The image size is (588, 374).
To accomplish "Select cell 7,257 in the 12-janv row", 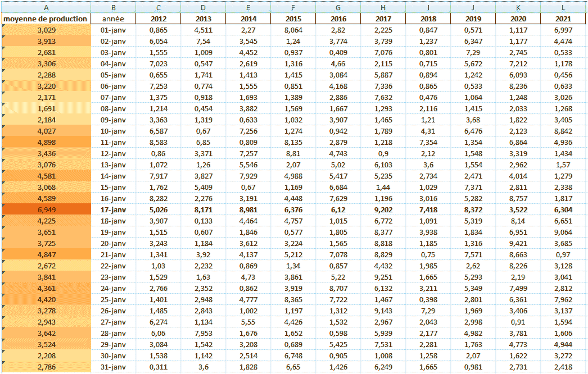I will click(x=248, y=154).
